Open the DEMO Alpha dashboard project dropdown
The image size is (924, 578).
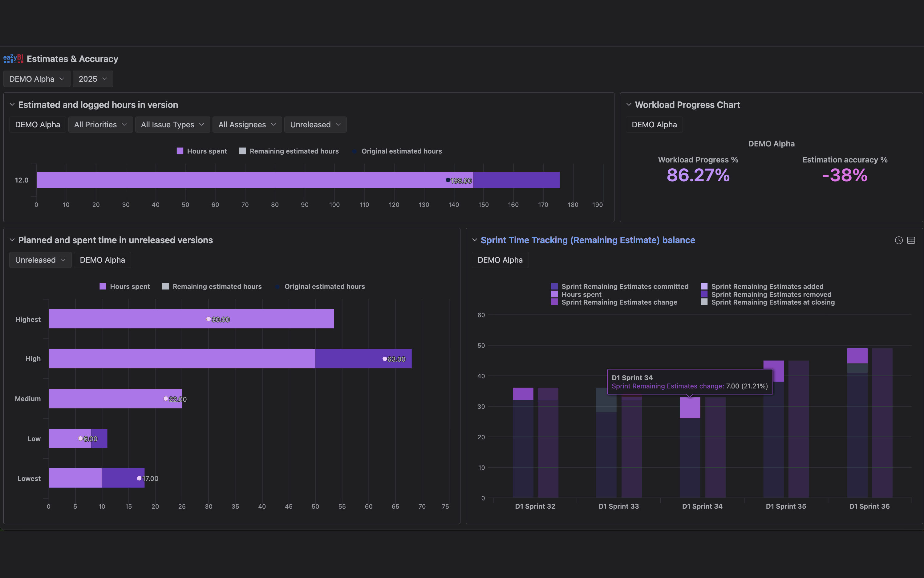(x=37, y=79)
